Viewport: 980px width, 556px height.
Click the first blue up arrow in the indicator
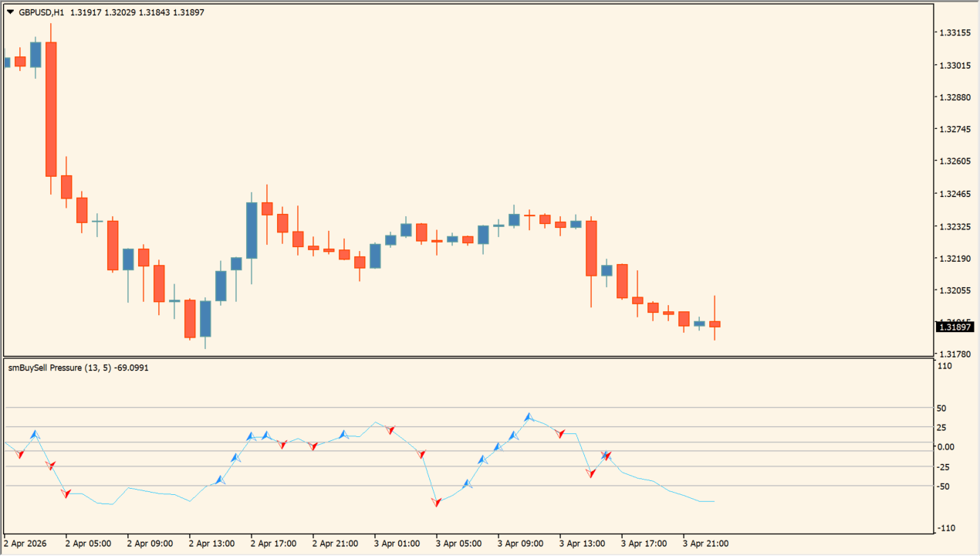pyautogui.click(x=35, y=436)
